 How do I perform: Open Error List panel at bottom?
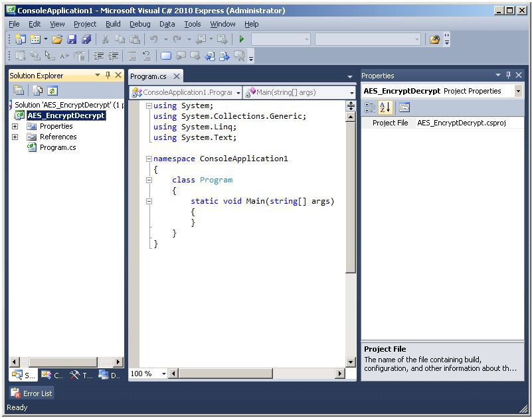click(31, 393)
